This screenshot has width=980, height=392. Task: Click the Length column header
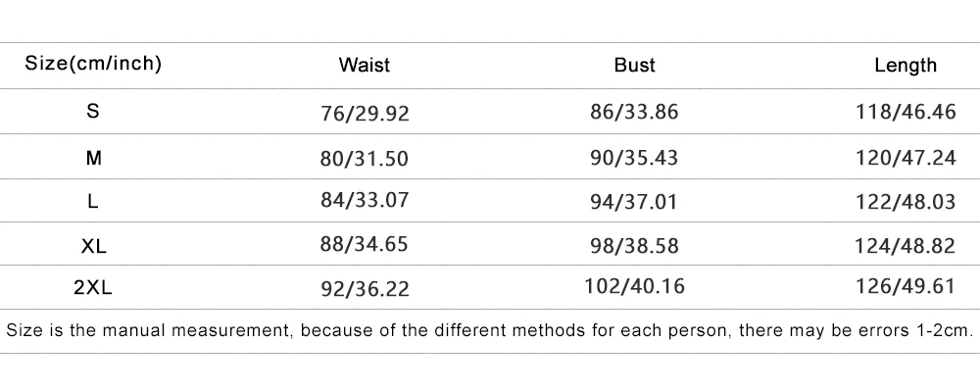[x=906, y=66]
